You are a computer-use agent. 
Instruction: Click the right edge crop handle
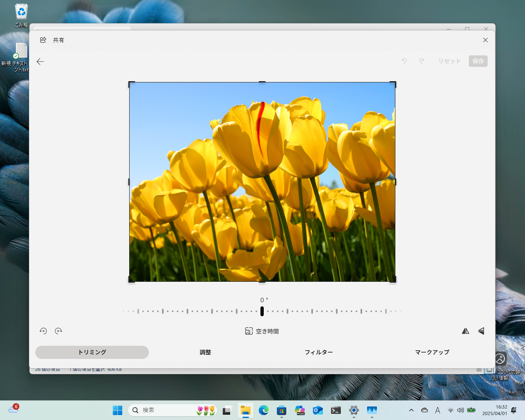point(395,182)
